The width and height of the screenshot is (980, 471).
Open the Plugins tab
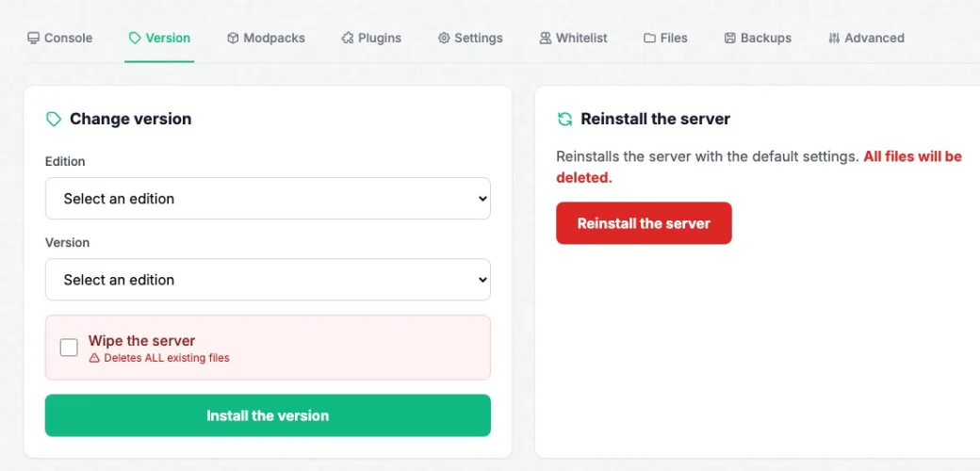pos(371,38)
